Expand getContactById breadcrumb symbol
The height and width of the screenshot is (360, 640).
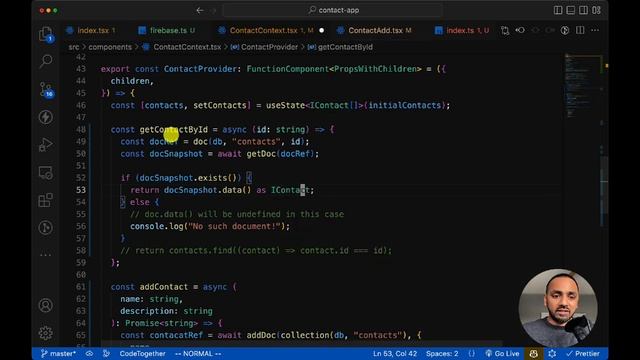pyautogui.click(x=345, y=47)
